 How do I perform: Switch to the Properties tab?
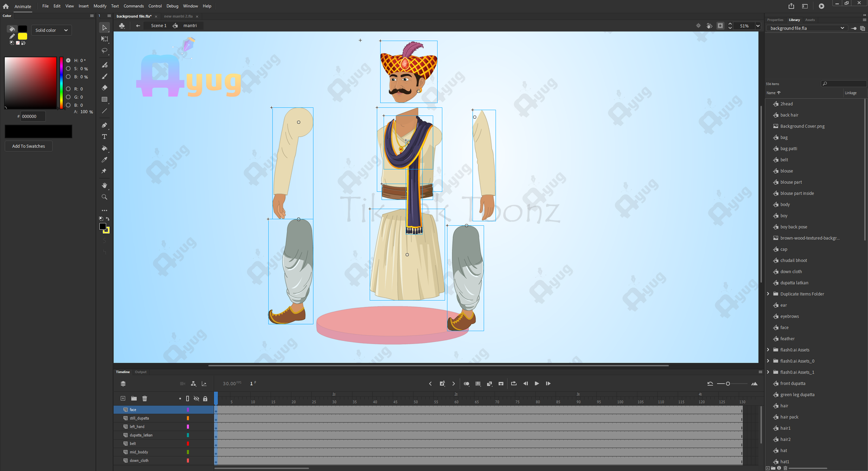click(x=775, y=20)
